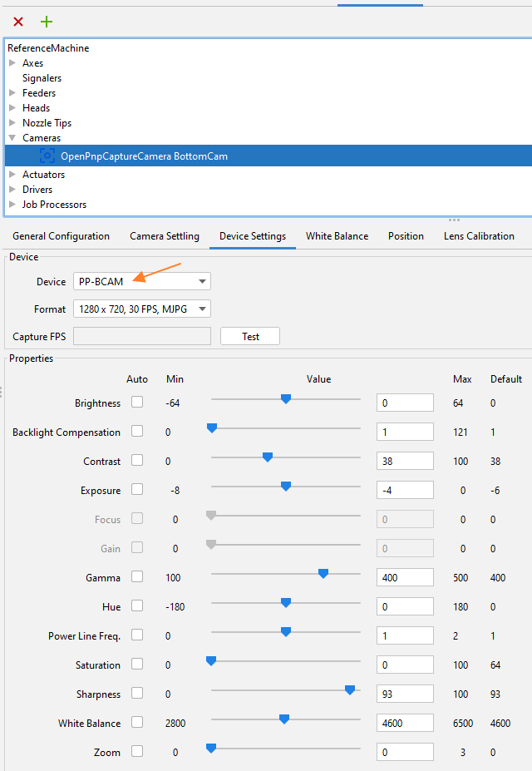Check Auto for White Balance property

(x=137, y=722)
